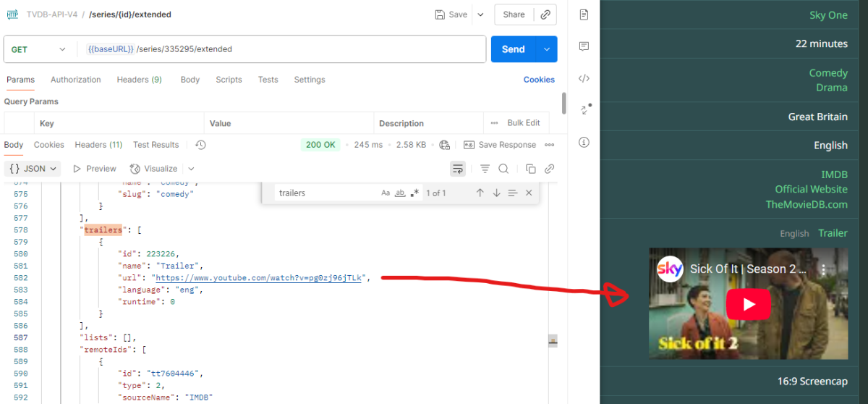Click the {{baseURL}} variable in URL
The height and width of the screenshot is (404, 868).
[x=111, y=49]
